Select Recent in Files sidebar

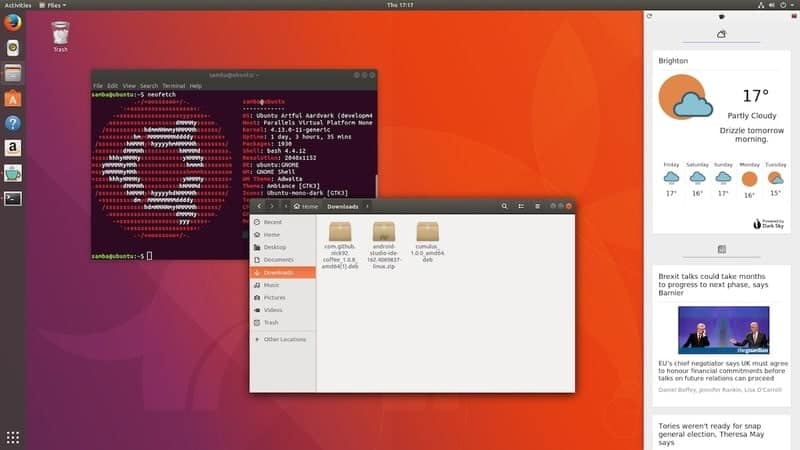coord(283,222)
